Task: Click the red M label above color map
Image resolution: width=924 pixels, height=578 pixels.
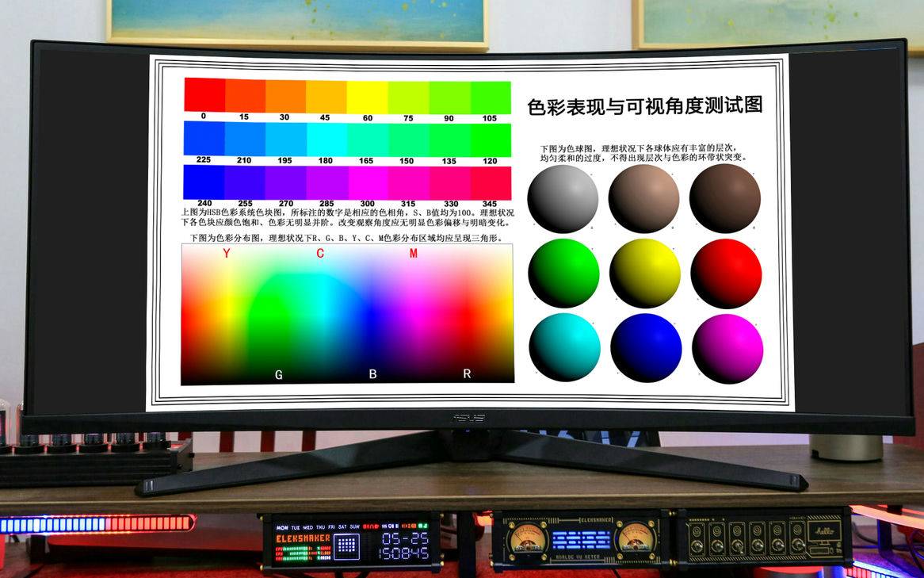Action: [414, 254]
